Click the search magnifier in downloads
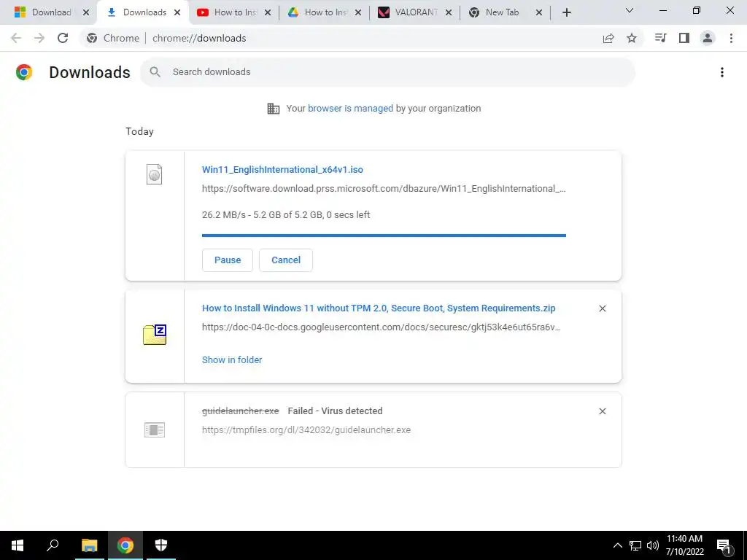The height and width of the screenshot is (560, 747). [155, 72]
